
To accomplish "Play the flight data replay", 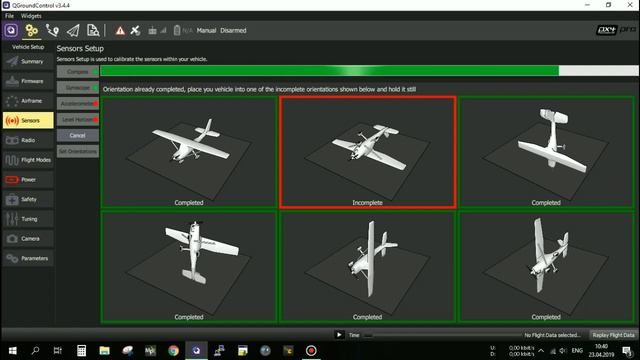I will [x=339, y=335].
